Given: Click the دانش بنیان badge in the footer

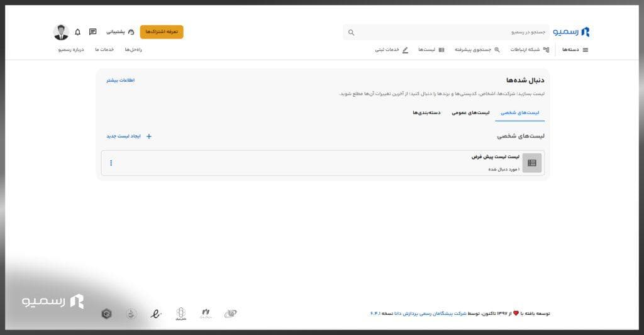Looking at the screenshot, I should [x=181, y=314].
